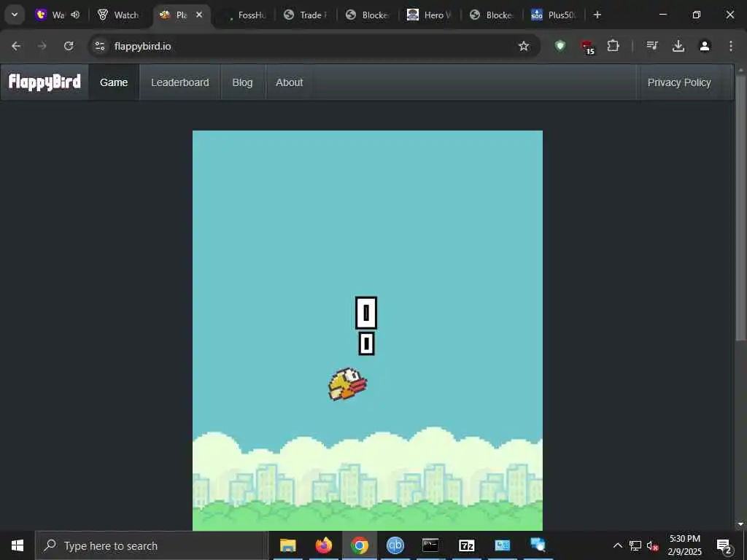Click the FlappyBird logo in the navbar
This screenshot has height=560, width=747.
44,82
